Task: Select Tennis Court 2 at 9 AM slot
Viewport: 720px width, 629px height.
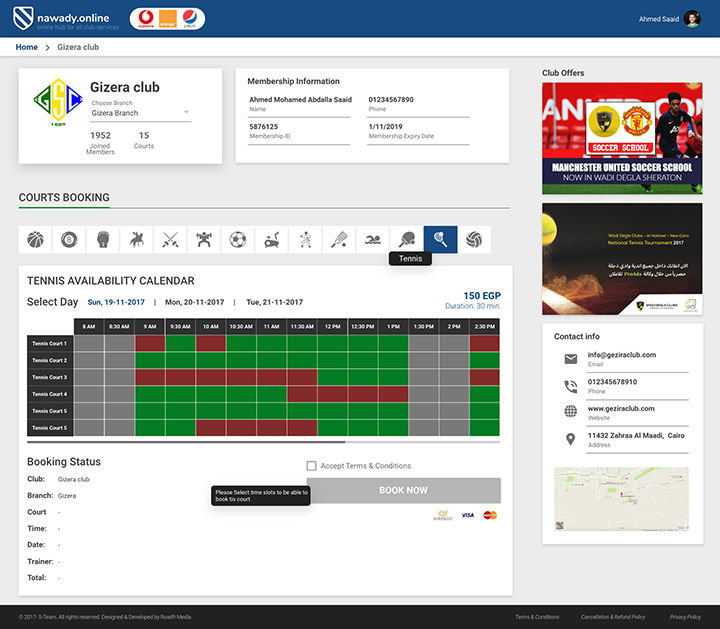Action: click(150, 360)
